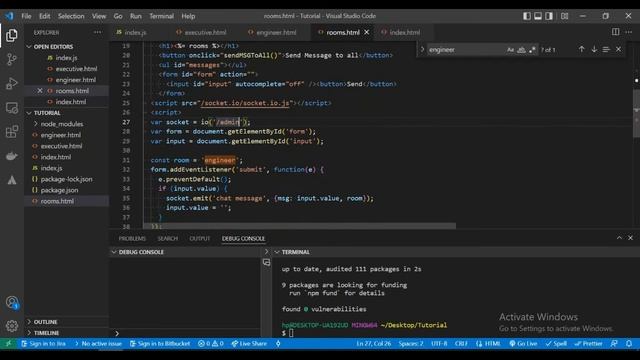This screenshot has height=360, width=640.
Task: Open the Terminal menu
Action: (x=161, y=16)
